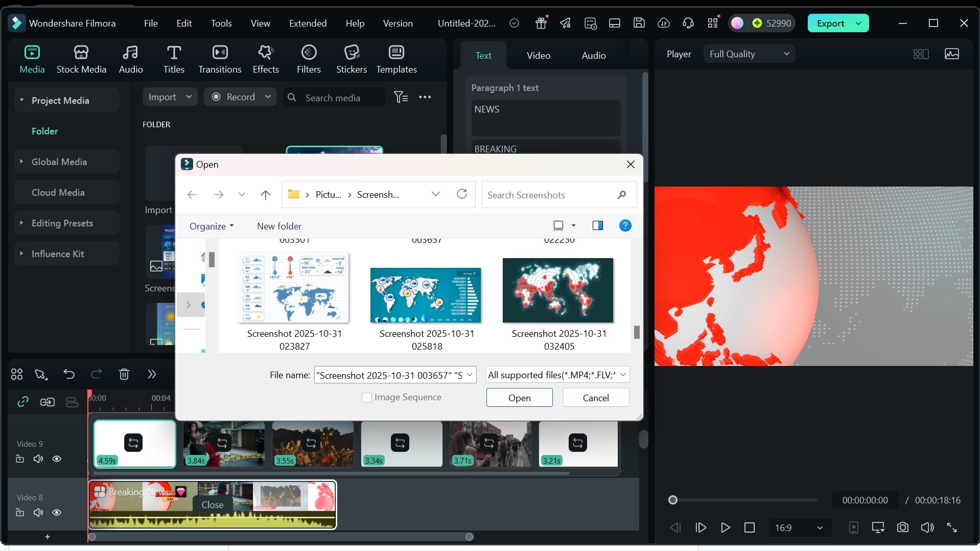Toggle Video 8 track visibility eye
This screenshot has height=551, width=980.
[57, 513]
